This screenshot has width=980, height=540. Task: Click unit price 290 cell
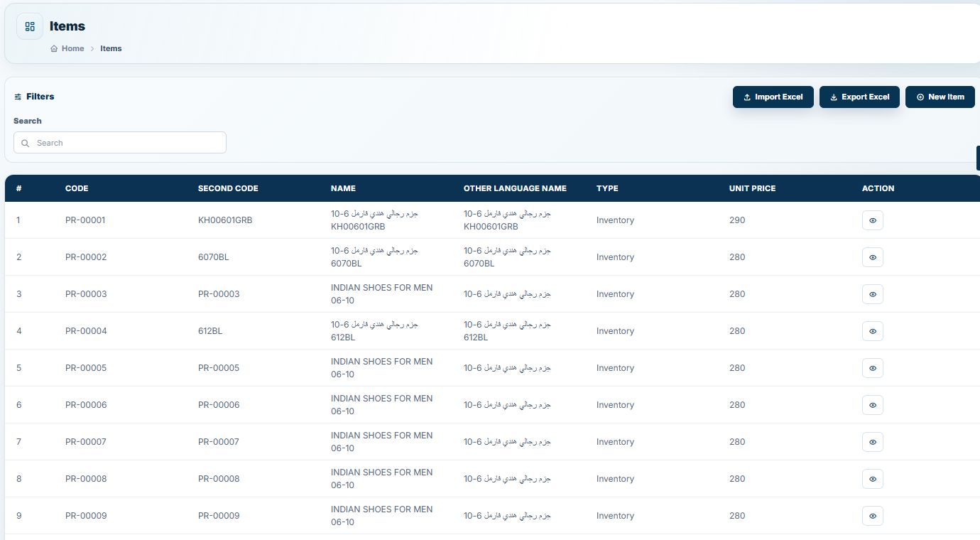(x=737, y=220)
